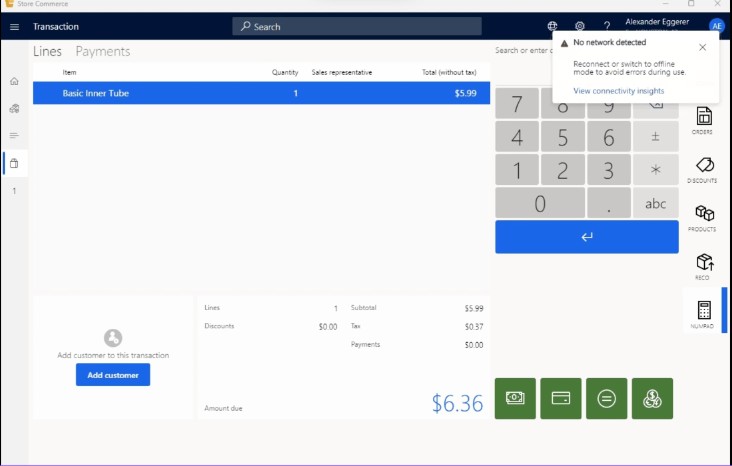Click the Alexander Eggerer user name
Image resolution: width=732 pixels, height=466 pixels.
[x=657, y=22]
